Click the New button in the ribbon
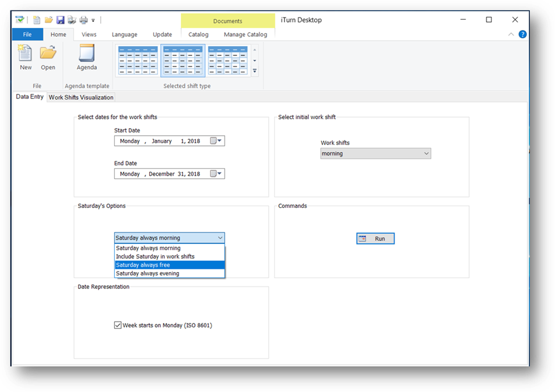This screenshot has width=555, height=392. 26,57
